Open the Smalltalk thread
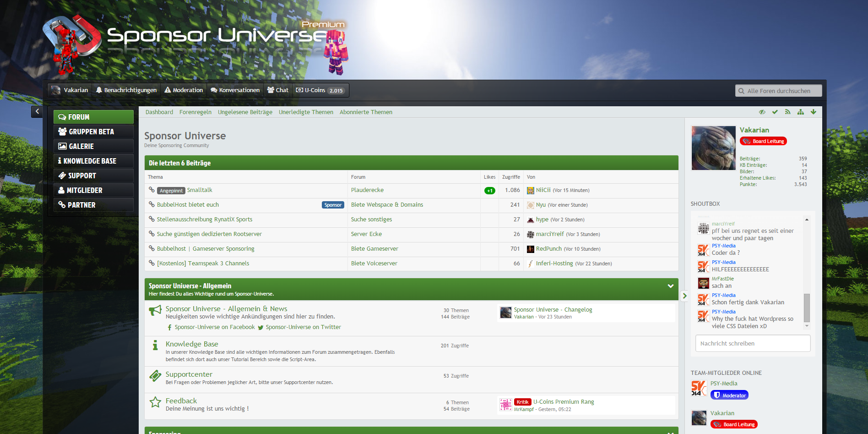Image resolution: width=868 pixels, height=434 pixels. coord(200,190)
